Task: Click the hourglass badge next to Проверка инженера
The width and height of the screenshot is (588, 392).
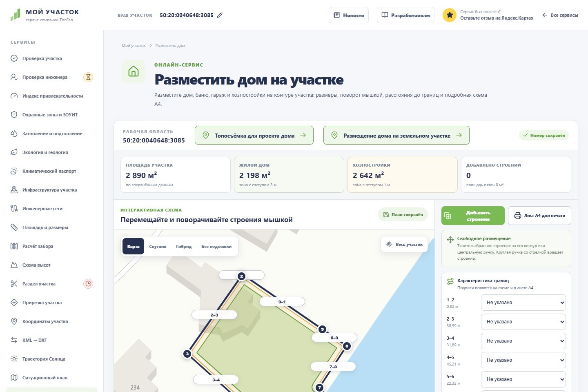Action: pos(88,77)
